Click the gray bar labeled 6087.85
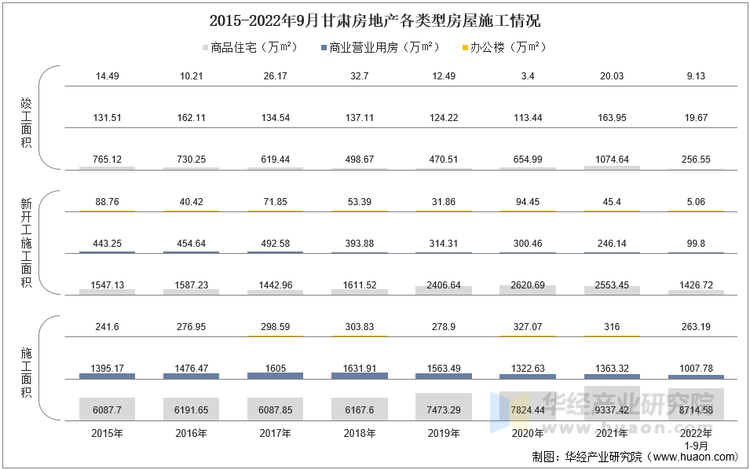Viewport: 750px width, 470px height. [x=276, y=409]
